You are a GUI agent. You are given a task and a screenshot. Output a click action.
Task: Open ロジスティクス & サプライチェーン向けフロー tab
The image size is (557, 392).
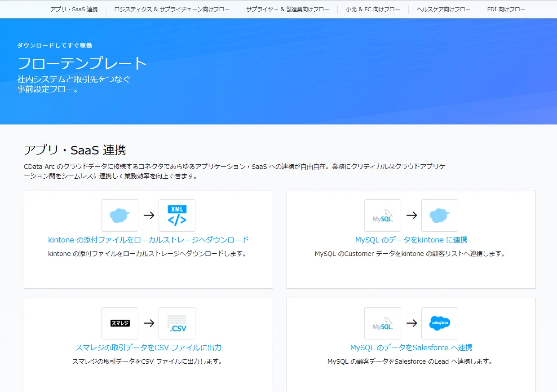pyautogui.click(x=172, y=9)
